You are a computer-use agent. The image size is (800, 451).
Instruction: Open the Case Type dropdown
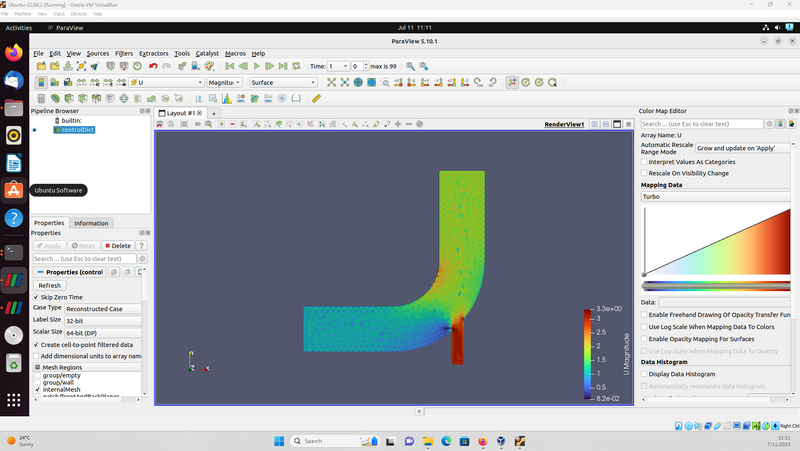pyautogui.click(x=103, y=309)
